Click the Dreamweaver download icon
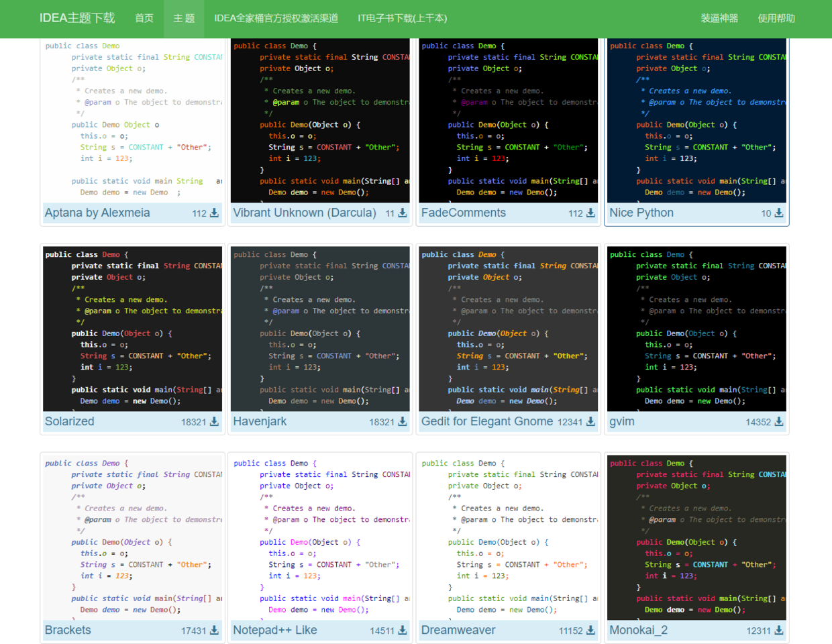 [590, 631]
